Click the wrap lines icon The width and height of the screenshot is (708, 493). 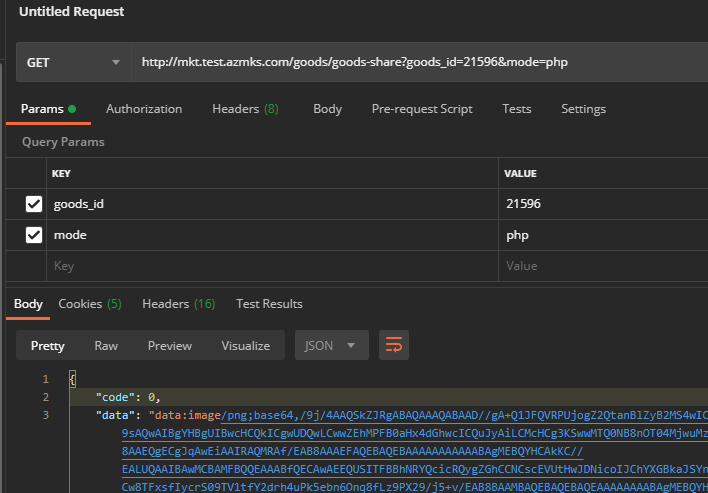(394, 345)
